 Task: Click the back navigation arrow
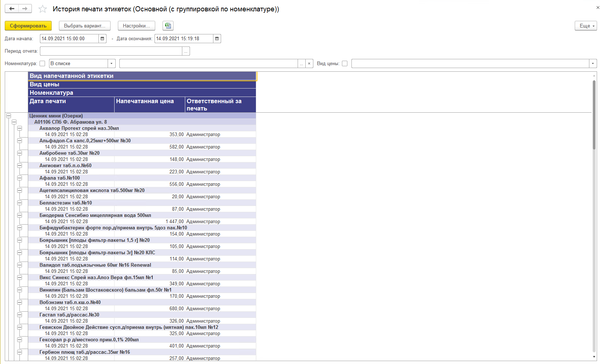[x=12, y=9]
